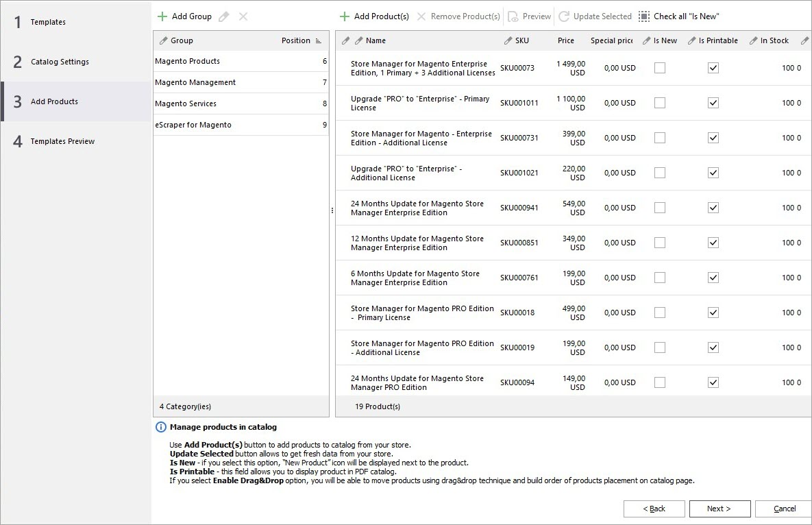The height and width of the screenshot is (525, 812).
Task: Check Is New for SKU00073
Action: click(x=660, y=68)
